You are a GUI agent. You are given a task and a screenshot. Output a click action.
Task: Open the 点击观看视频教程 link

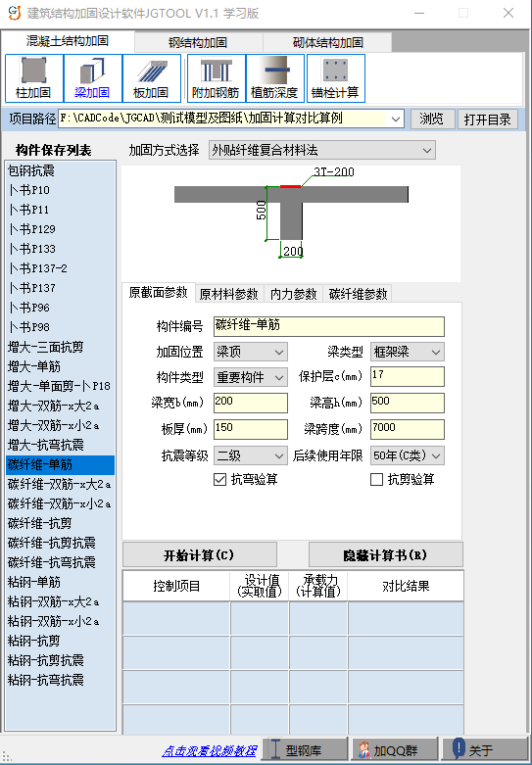point(210,750)
